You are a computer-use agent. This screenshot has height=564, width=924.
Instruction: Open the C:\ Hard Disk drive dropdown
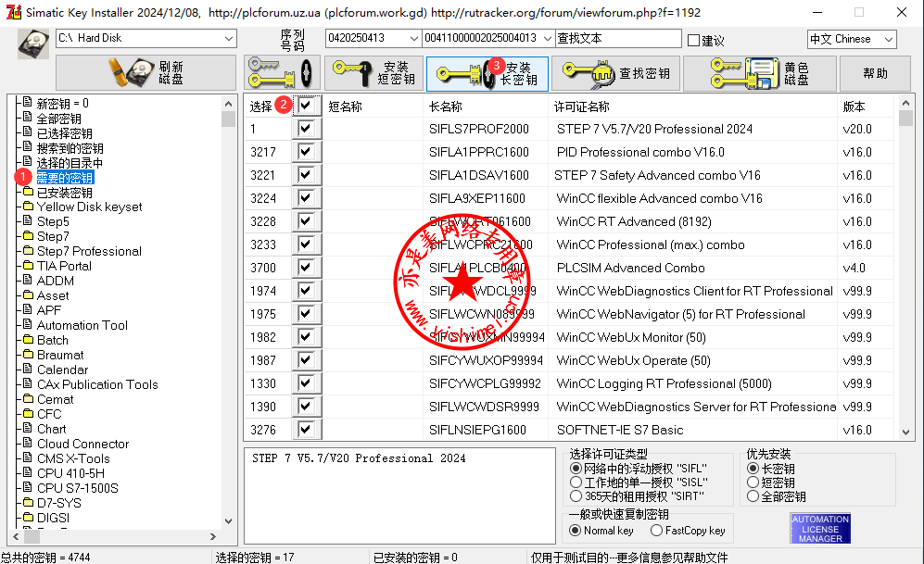point(229,38)
